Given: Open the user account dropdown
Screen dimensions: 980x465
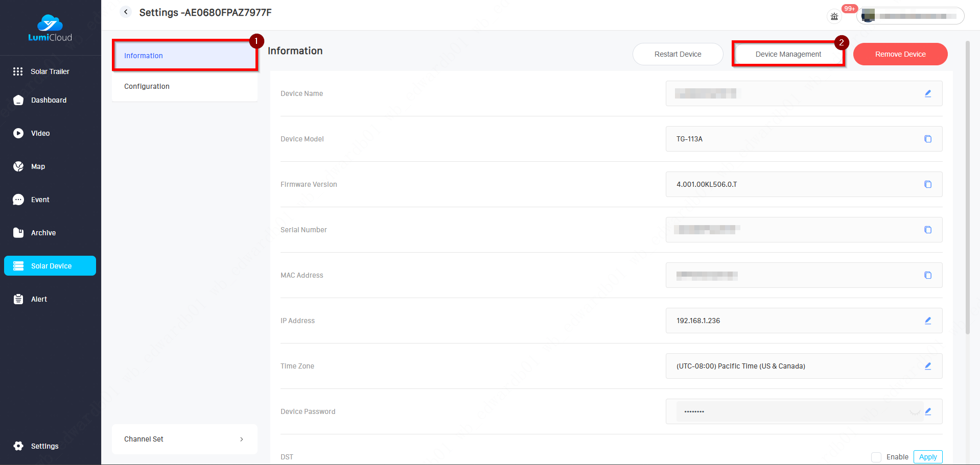Looking at the screenshot, I should point(911,16).
